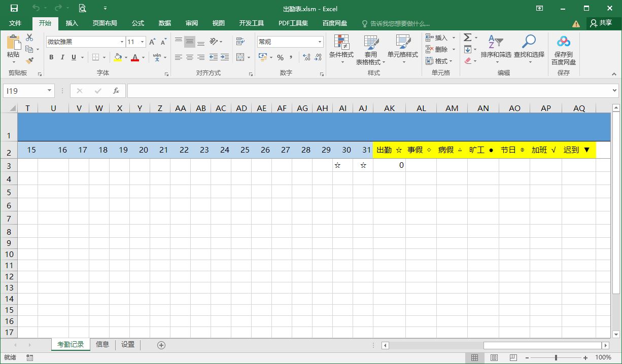The width and height of the screenshot is (622, 364).
Task: Click the Save icon in Quick Access toolbar
Action: [13, 8]
